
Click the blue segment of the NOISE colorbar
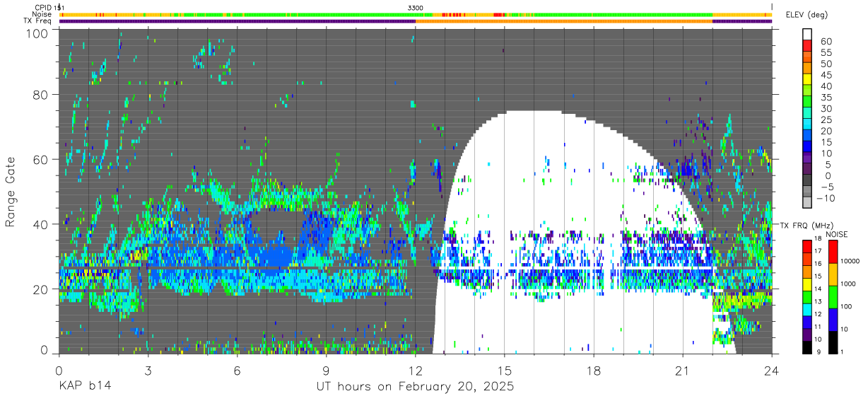pyautogui.click(x=832, y=319)
